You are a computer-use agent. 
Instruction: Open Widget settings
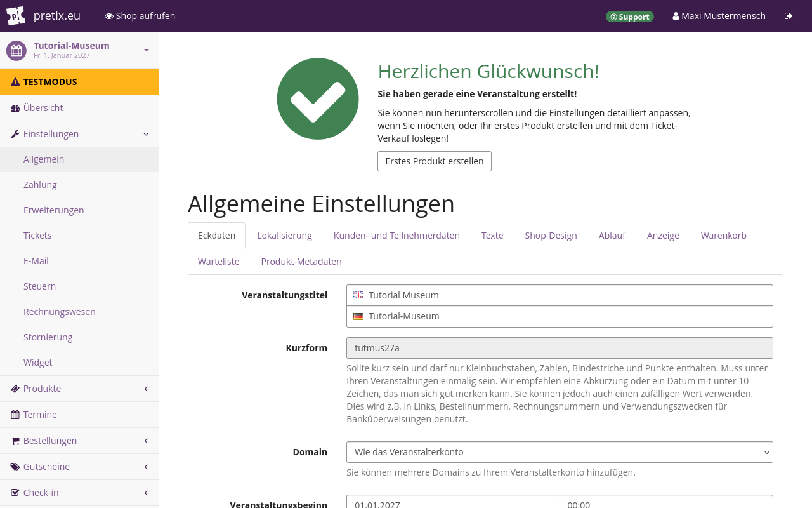pos(79,363)
